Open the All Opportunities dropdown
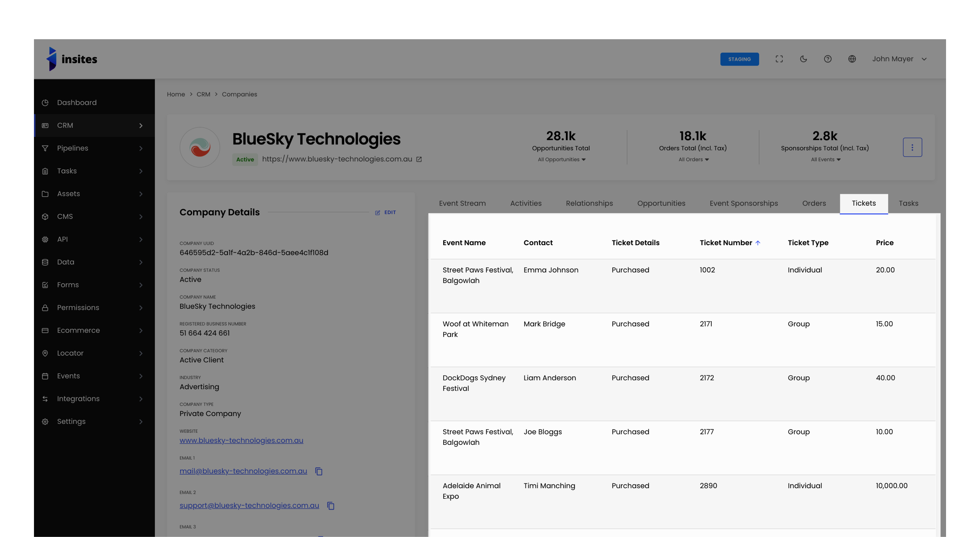 562,159
